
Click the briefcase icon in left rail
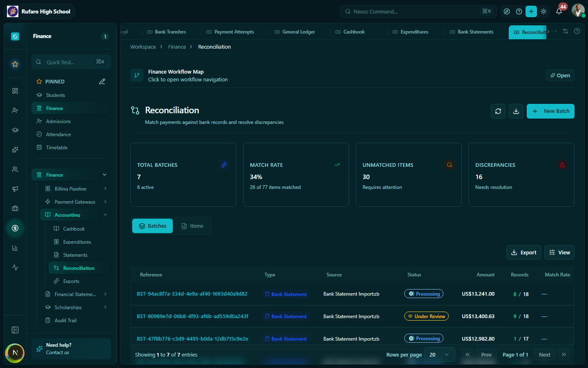coord(15,209)
